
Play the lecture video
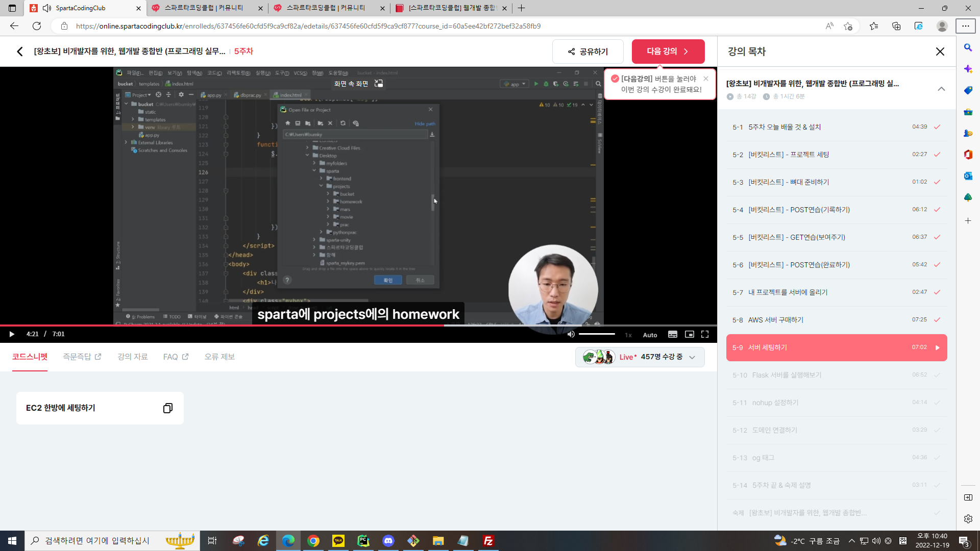click(x=12, y=334)
